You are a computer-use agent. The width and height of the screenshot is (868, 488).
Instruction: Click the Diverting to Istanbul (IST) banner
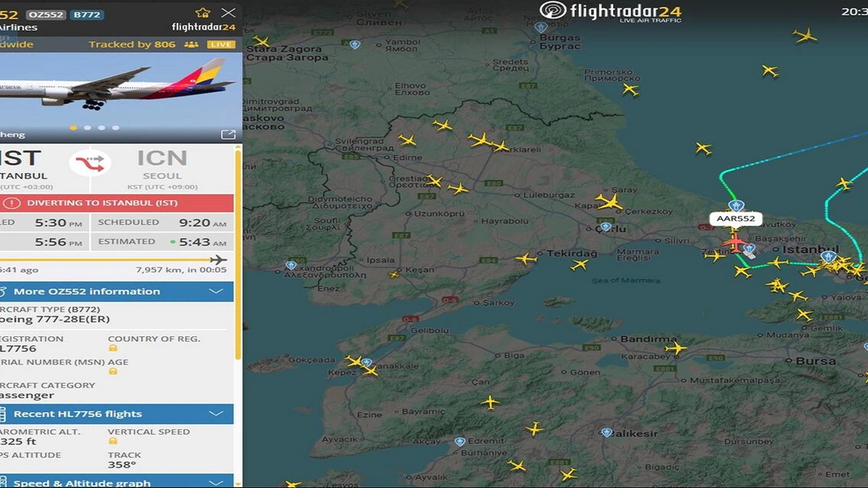coord(117,203)
